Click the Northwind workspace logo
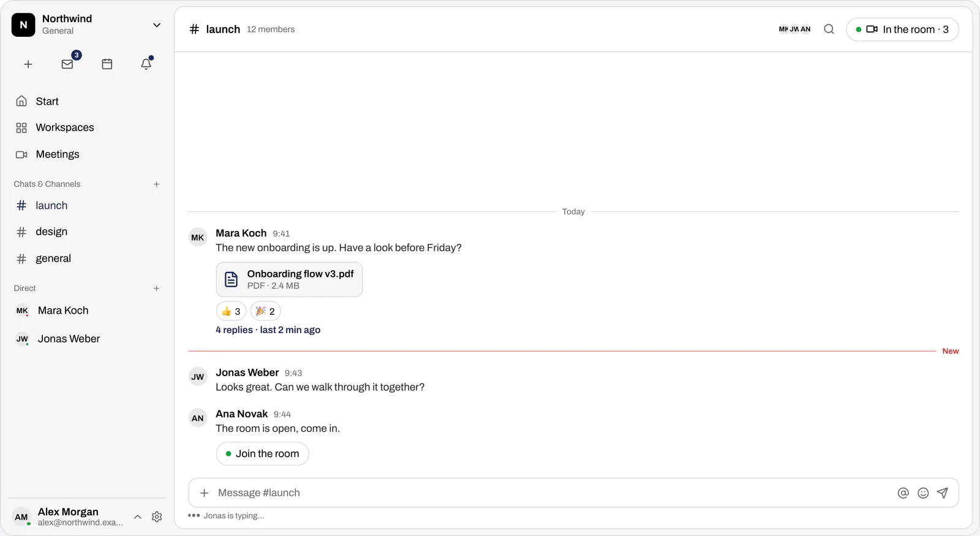This screenshot has width=980, height=536. [23, 25]
